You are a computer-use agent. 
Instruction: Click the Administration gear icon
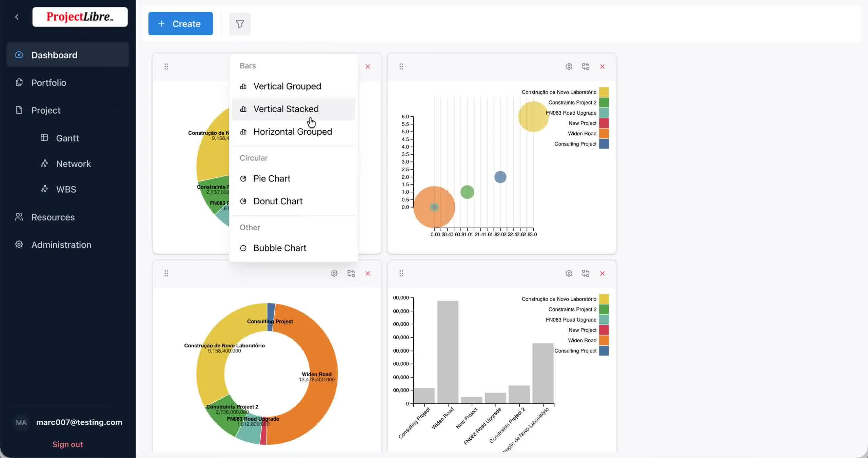[x=19, y=245]
